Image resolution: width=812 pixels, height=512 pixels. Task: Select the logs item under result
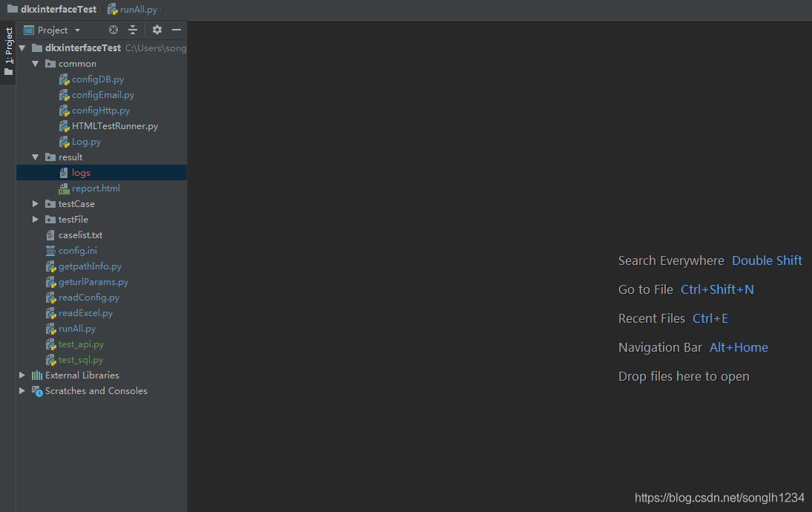tap(79, 172)
